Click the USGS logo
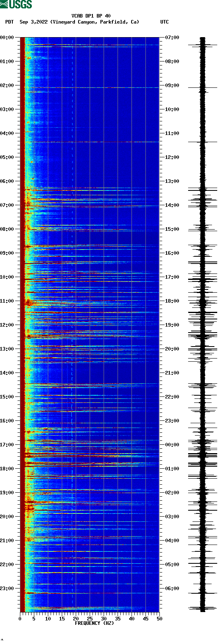 (x=16, y=4)
